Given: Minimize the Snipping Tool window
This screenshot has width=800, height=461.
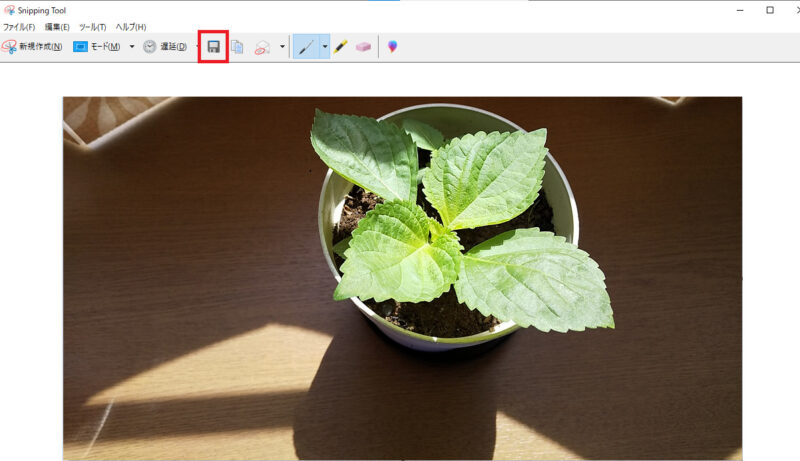Looking at the screenshot, I should pyautogui.click(x=740, y=10).
